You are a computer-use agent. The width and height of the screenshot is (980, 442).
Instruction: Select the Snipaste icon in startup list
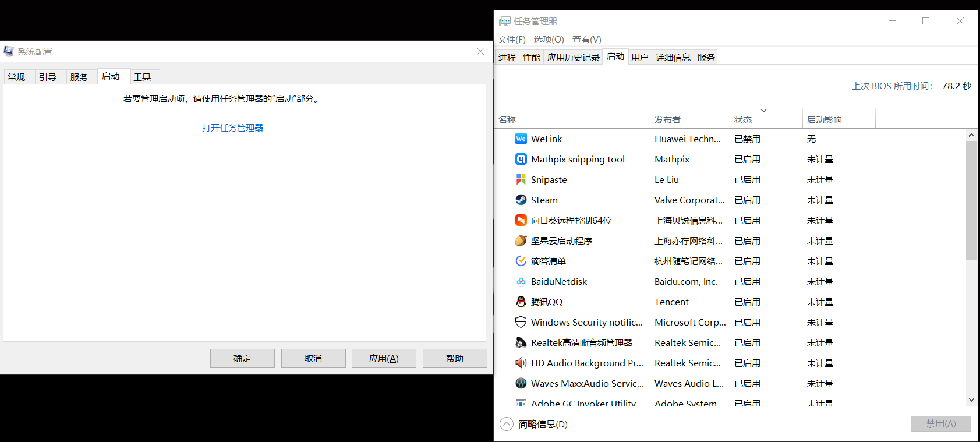pos(521,179)
